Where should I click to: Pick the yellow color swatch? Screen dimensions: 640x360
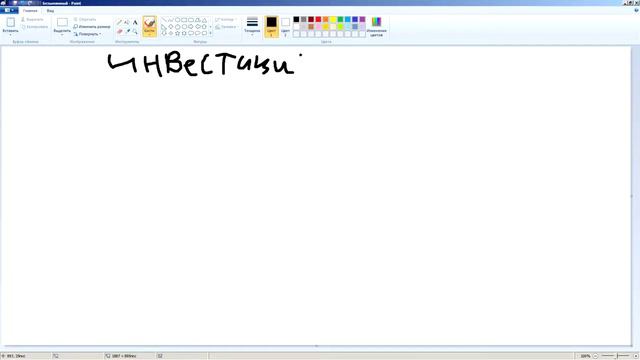[333, 19]
